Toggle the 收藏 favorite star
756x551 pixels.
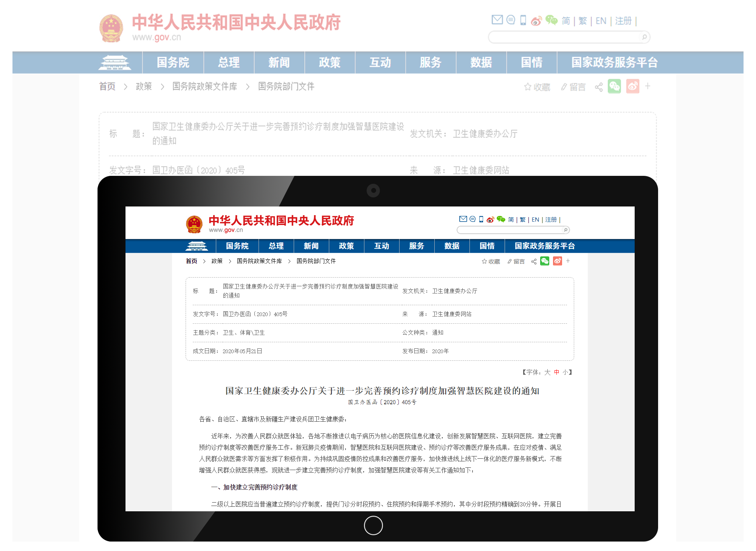tap(484, 261)
